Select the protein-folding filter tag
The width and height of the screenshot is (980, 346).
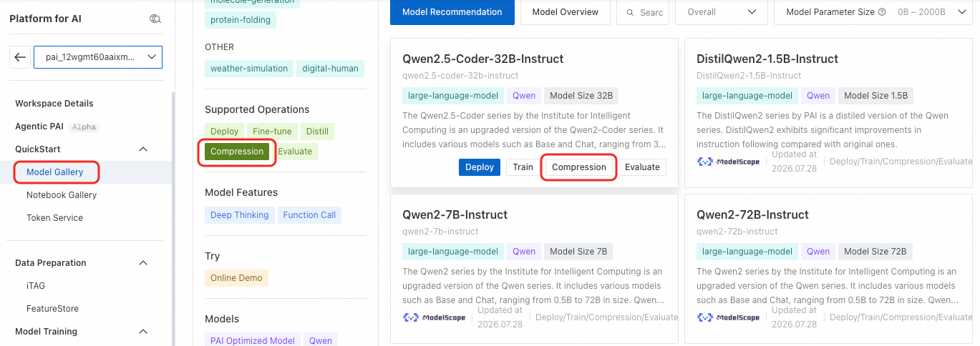241,20
